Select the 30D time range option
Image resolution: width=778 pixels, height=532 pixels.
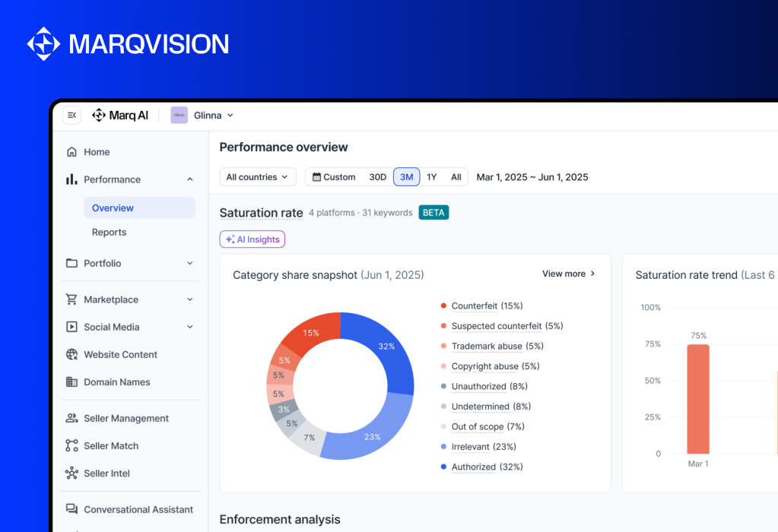pos(377,177)
